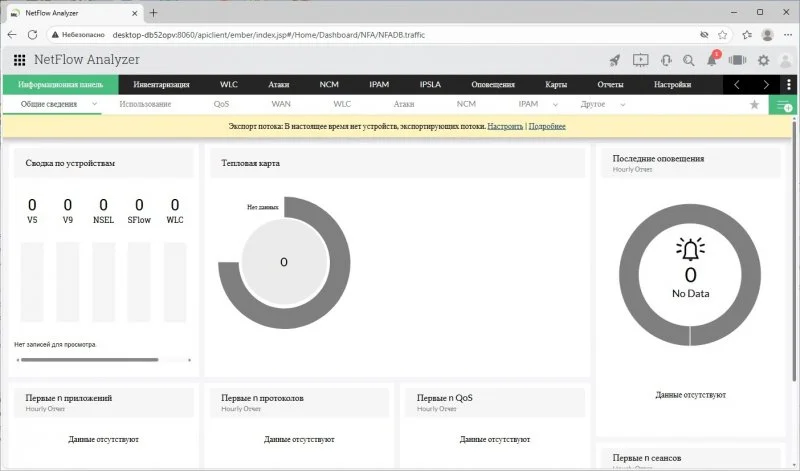Screen dimensions: 800x471
Task: Open NCM main menu tab
Action: (x=329, y=85)
